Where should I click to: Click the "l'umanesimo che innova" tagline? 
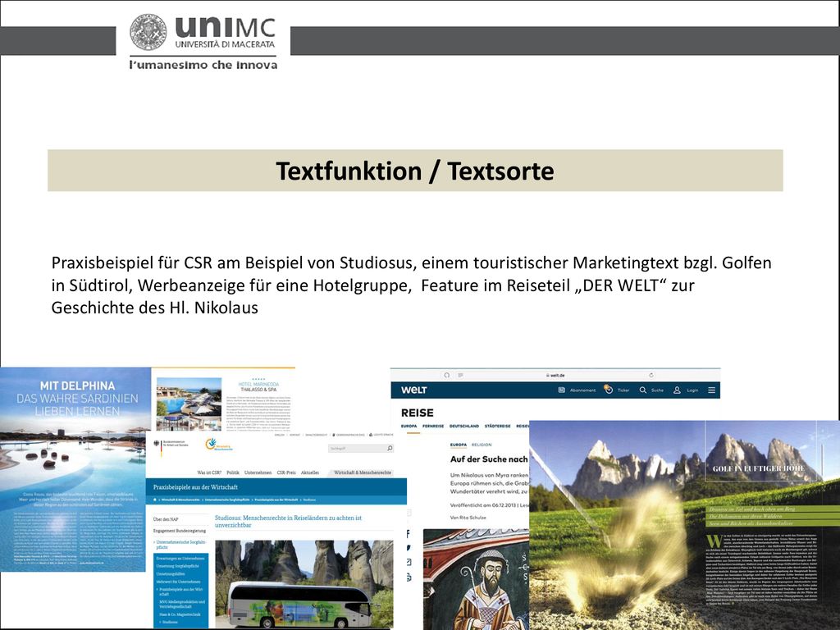[203, 65]
